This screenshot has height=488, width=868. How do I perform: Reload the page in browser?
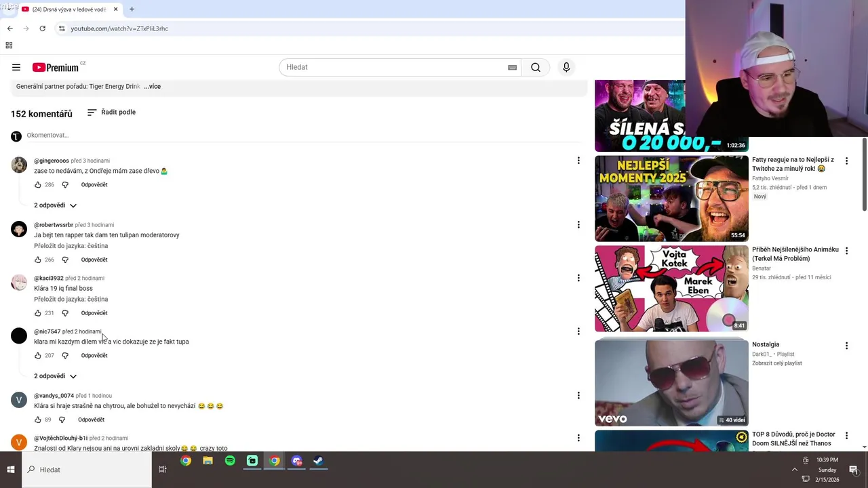[x=42, y=28]
